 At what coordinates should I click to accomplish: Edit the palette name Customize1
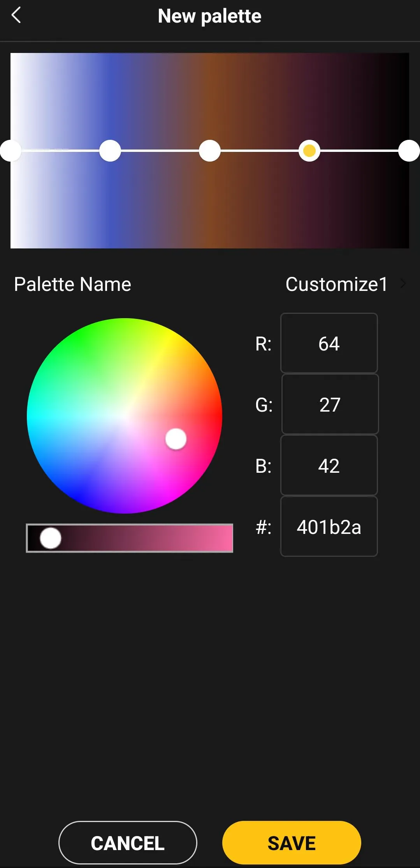click(x=337, y=284)
